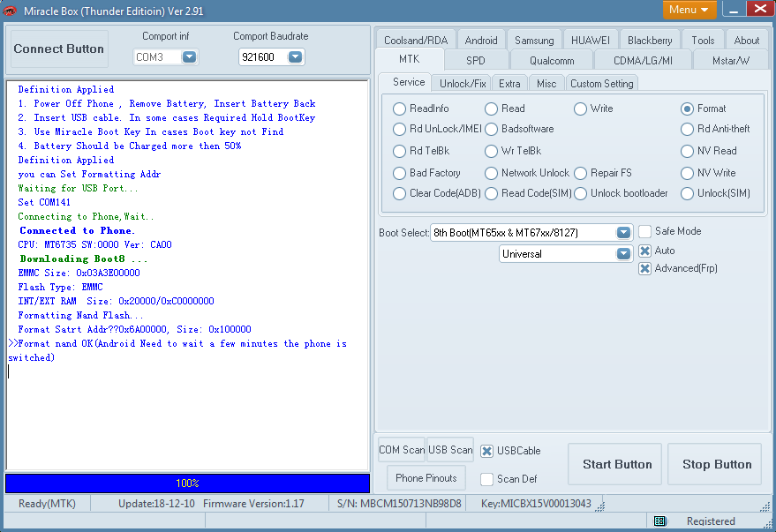776x532 pixels.
Task: Open Phone Pinouts
Action: 426,478
